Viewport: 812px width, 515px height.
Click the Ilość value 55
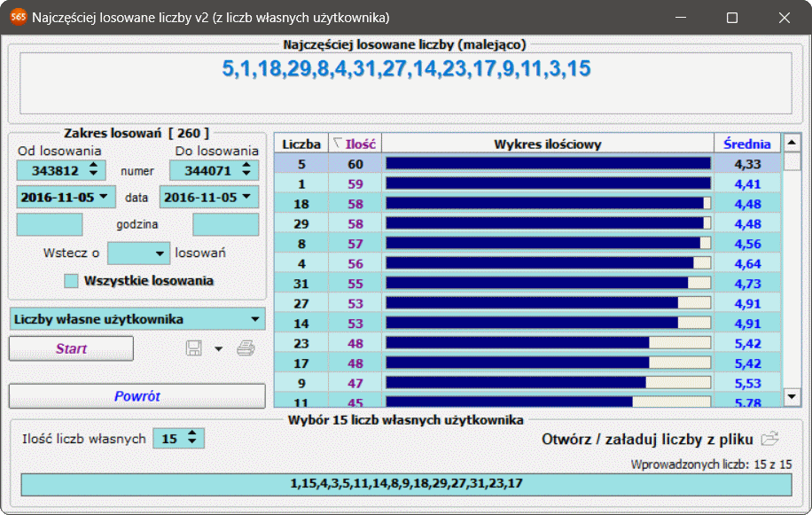(355, 284)
